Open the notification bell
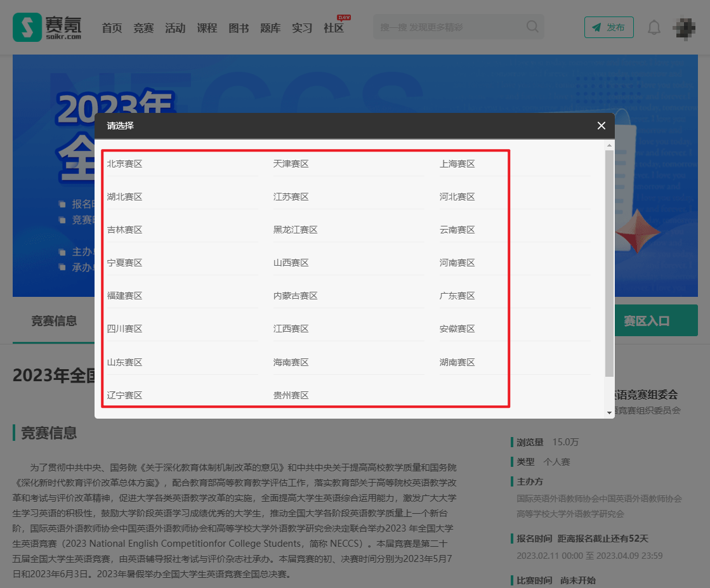This screenshot has width=710, height=588. point(654,27)
